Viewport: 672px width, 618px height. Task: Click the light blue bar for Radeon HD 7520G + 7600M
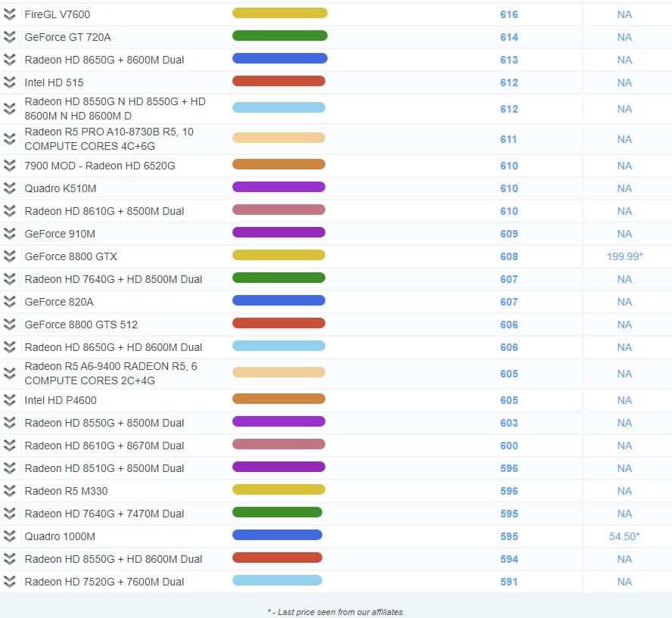(277, 581)
